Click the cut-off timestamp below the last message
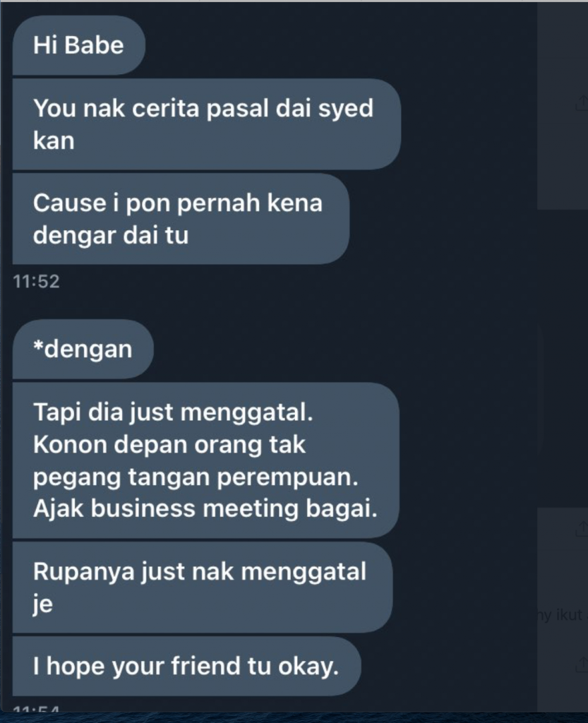588x723 pixels. pos(37,709)
